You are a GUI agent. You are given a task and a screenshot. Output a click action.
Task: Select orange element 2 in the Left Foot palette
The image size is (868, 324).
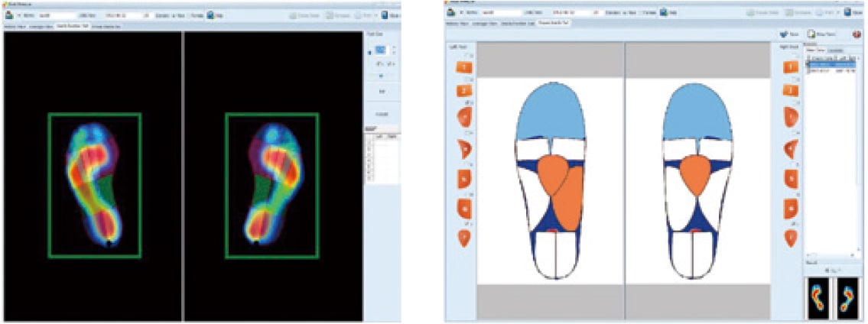[464, 91]
